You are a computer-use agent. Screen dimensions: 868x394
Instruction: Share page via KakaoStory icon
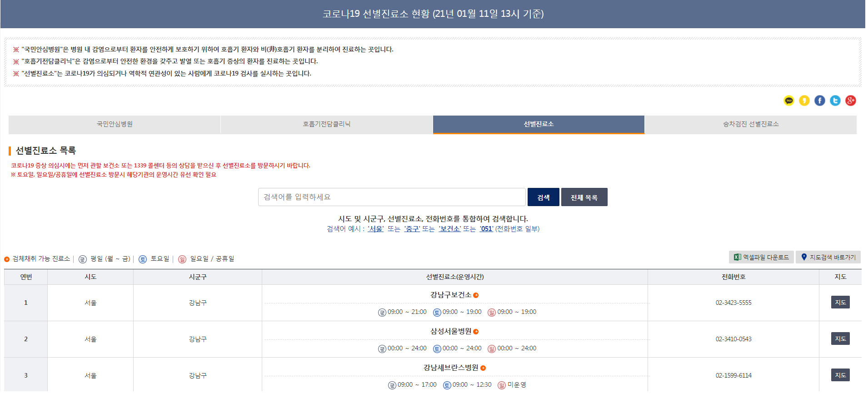804,101
